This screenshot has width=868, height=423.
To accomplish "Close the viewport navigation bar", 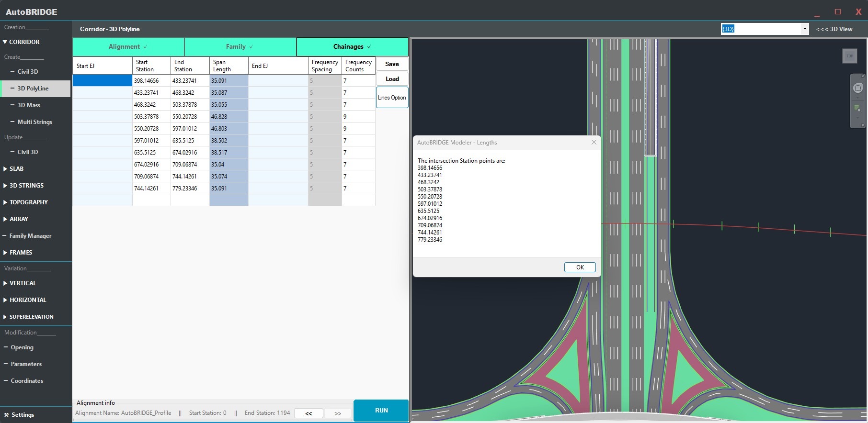I will click(863, 76).
